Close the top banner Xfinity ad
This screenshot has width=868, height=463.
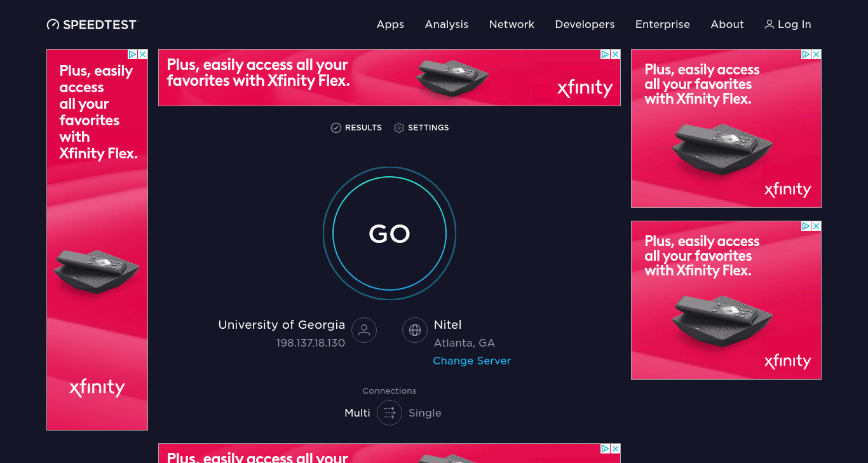pyautogui.click(x=616, y=55)
